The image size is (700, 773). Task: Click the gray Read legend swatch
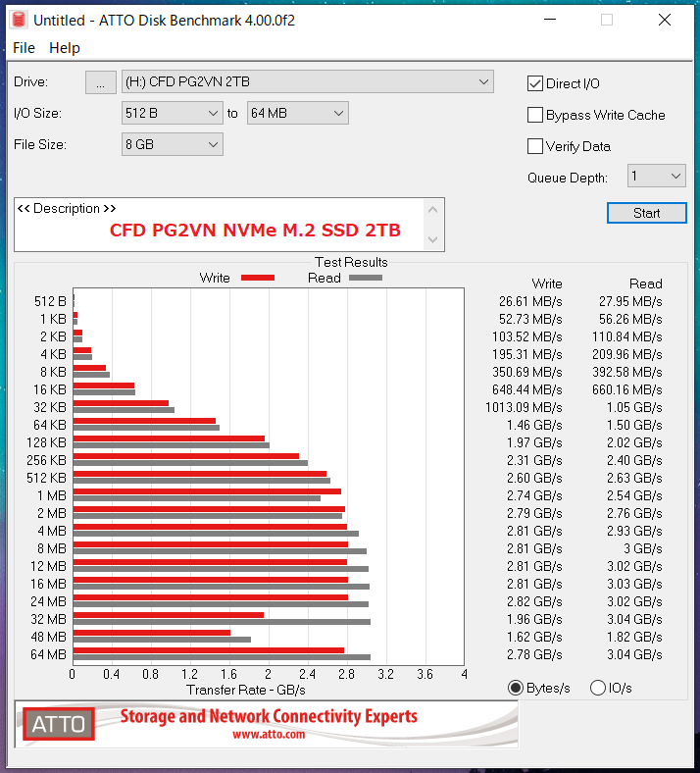pos(366,278)
